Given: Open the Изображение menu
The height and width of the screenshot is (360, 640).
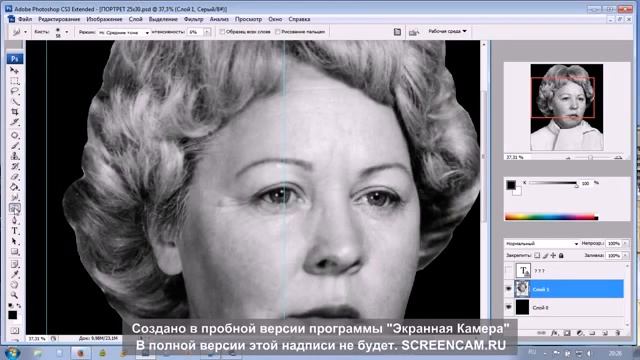Looking at the screenshot, I should (x=104, y=19).
